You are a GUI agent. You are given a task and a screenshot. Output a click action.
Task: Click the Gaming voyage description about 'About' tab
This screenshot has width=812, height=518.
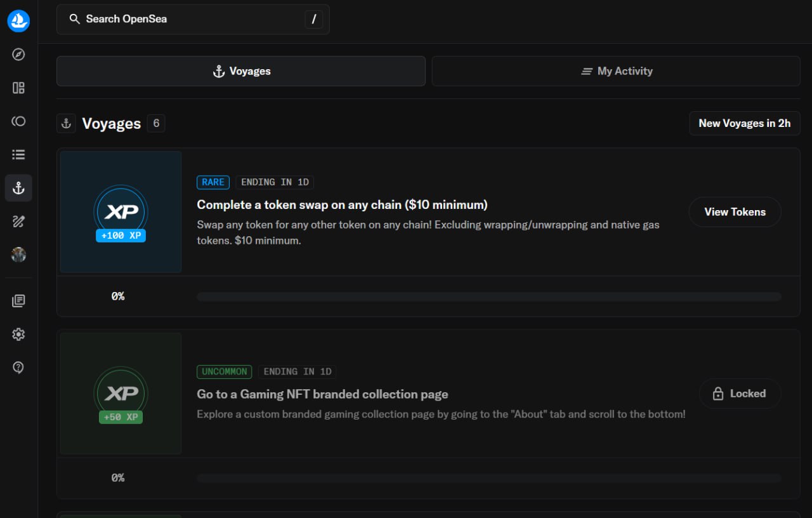pos(441,414)
